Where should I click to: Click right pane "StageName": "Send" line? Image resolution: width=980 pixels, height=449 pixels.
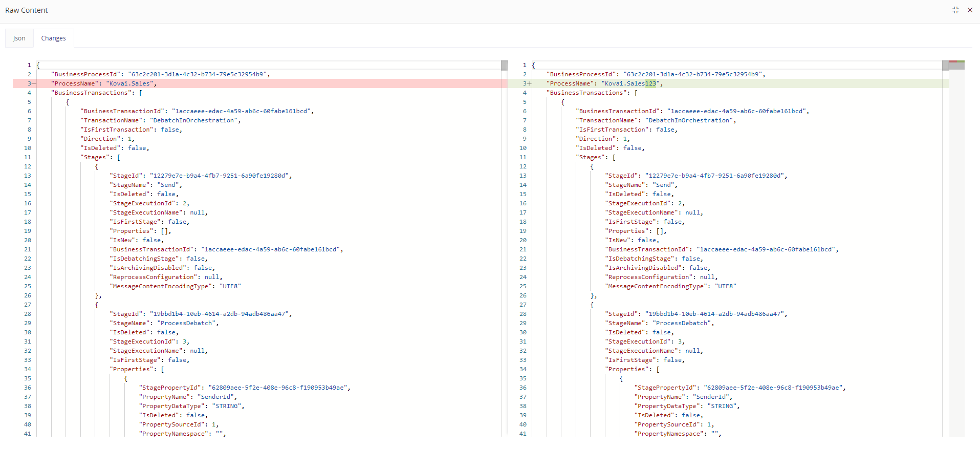point(641,185)
